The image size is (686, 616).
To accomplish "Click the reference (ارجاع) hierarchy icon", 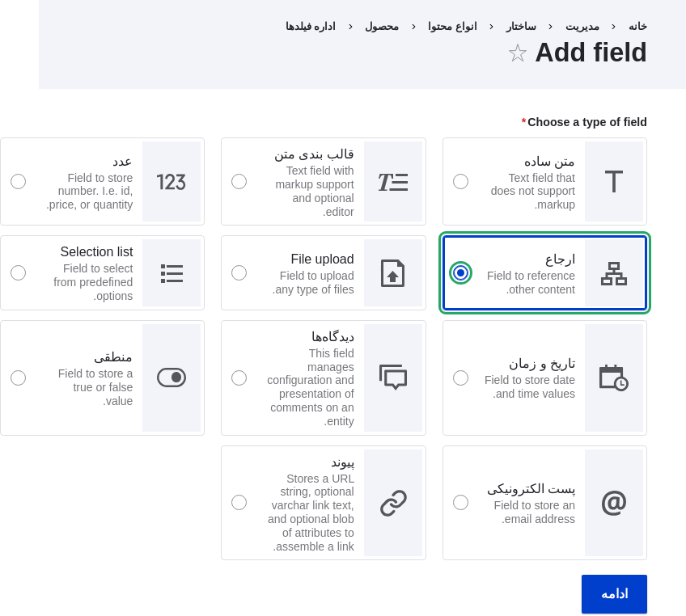I will click(x=614, y=272).
